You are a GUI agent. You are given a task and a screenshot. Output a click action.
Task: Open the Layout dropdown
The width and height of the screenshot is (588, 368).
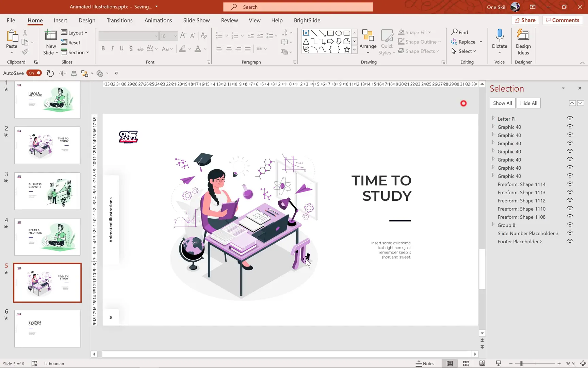pyautogui.click(x=75, y=33)
